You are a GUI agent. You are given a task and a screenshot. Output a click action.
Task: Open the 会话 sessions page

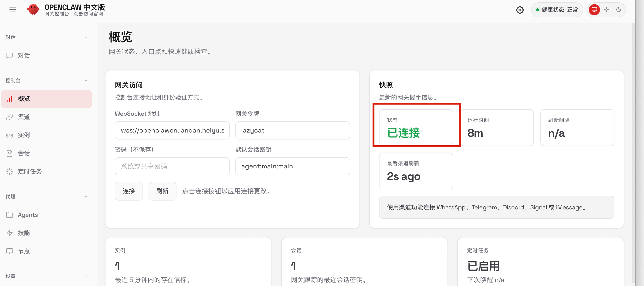click(46, 153)
